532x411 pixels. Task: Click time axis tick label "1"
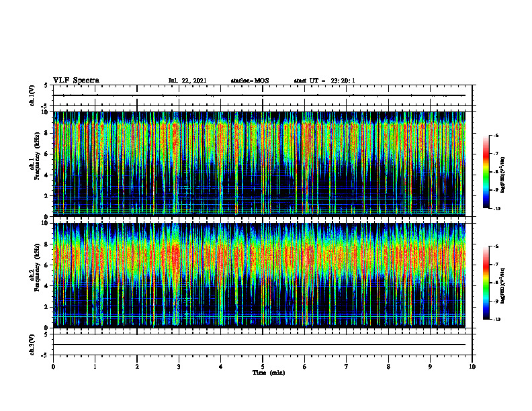click(95, 367)
